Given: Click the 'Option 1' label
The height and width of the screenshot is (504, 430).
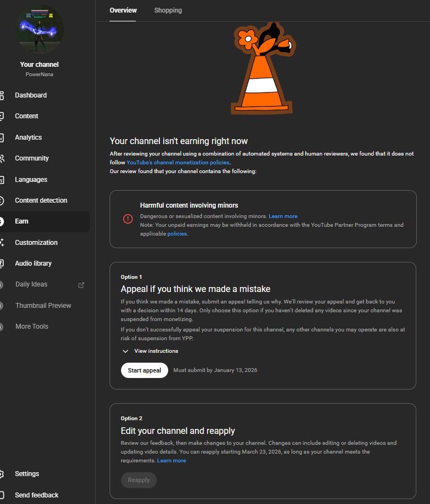Looking at the screenshot, I should pyautogui.click(x=131, y=277).
